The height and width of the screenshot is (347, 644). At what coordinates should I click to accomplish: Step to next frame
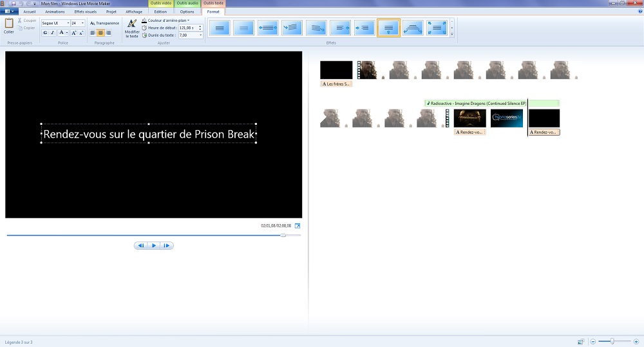167,245
